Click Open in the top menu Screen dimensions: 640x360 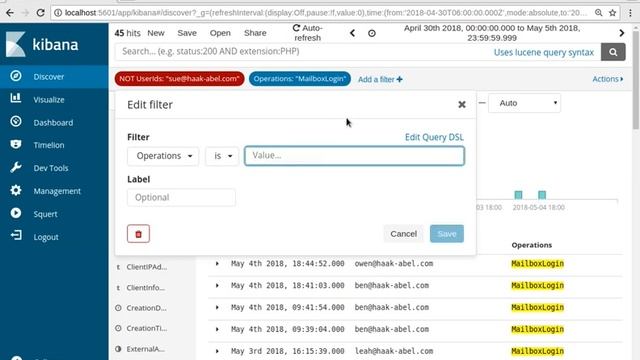pyautogui.click(x=220, y=33)
